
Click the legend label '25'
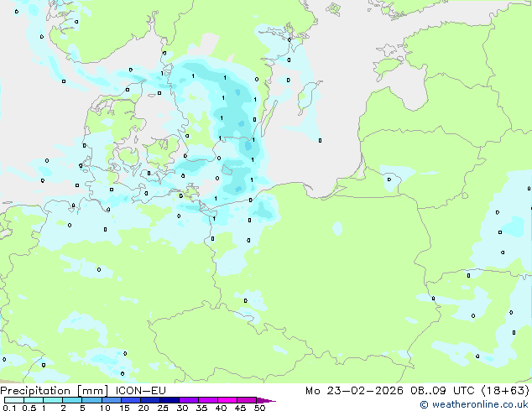[x=163, y=408]
